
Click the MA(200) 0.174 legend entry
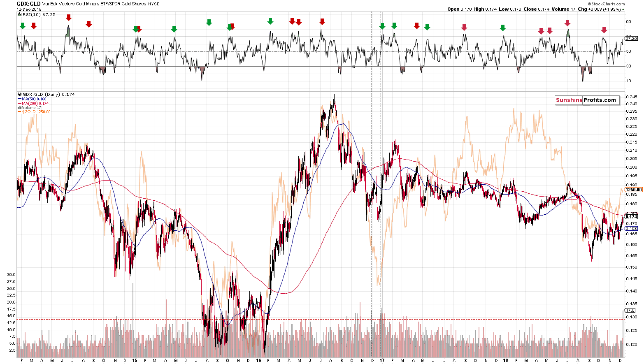pos(35,104)
